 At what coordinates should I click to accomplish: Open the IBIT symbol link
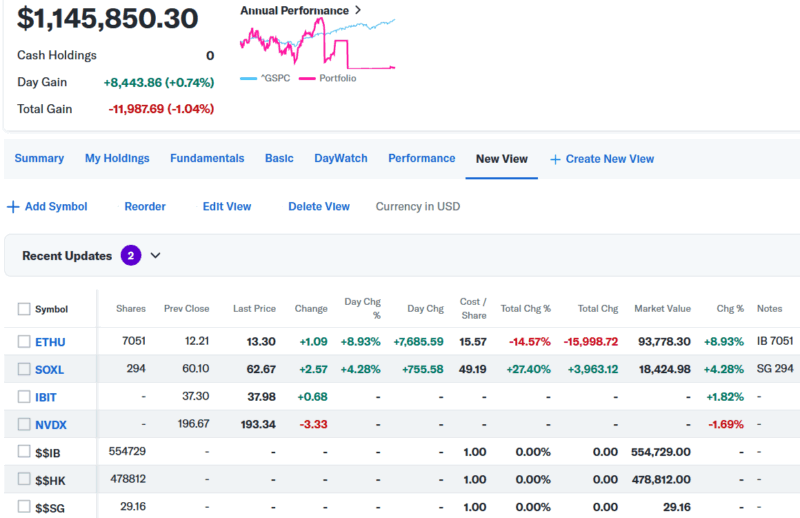(46, 397)
